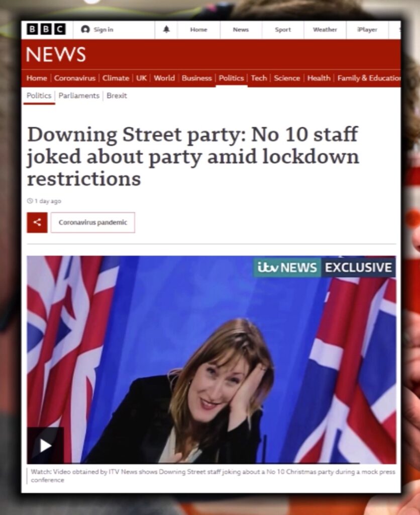420x515 pixels.
Task: Click the clock icon beside 1 day ago
Action: pyautogui.click(x=30, y=201)
